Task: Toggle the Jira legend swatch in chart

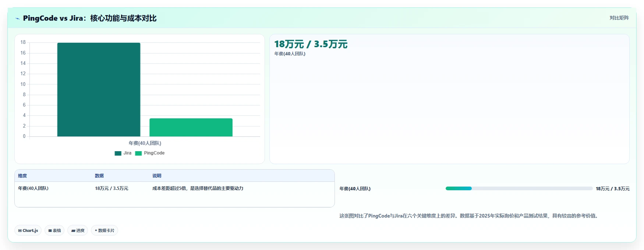Action: point(118,153)
